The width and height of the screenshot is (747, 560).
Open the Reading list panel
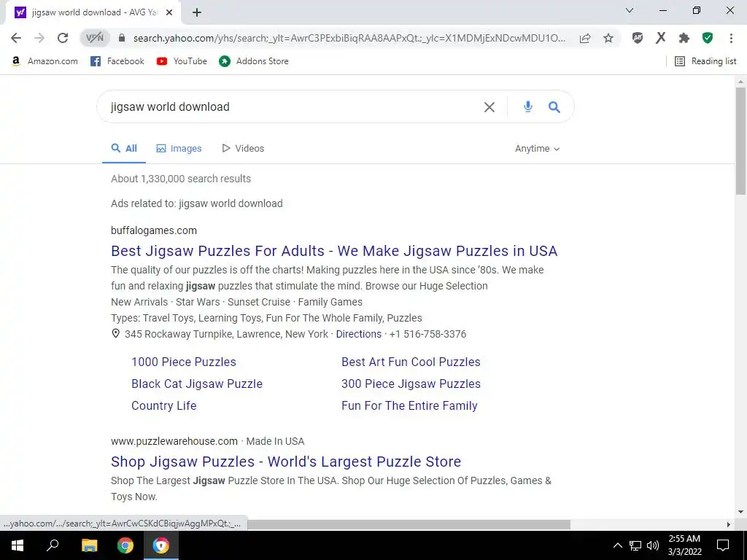tap(705, 61)
